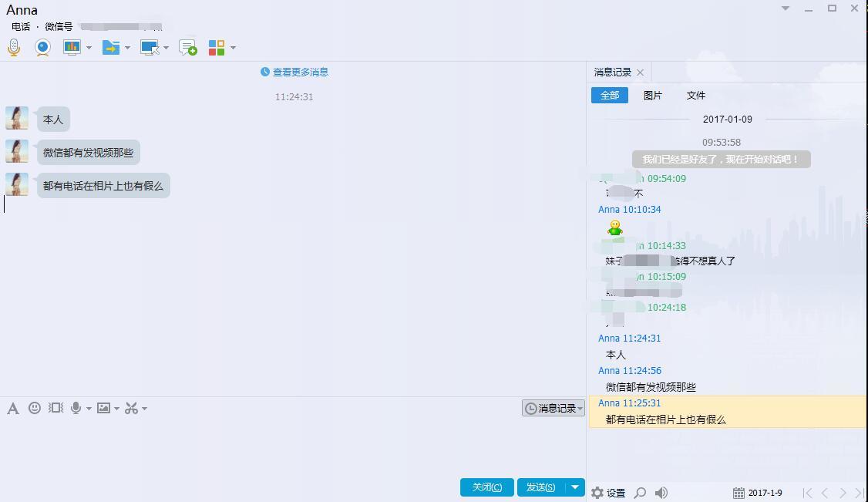This screenshot has height=502, width=868.
Task: Start a voice call with the microphone icon
Action: tap(14, 48)
